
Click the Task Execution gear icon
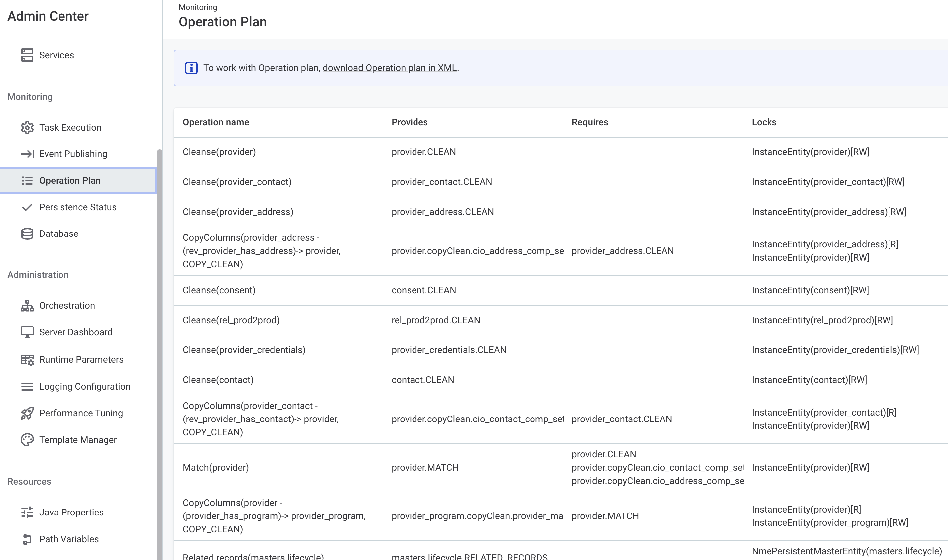[27, 128]
